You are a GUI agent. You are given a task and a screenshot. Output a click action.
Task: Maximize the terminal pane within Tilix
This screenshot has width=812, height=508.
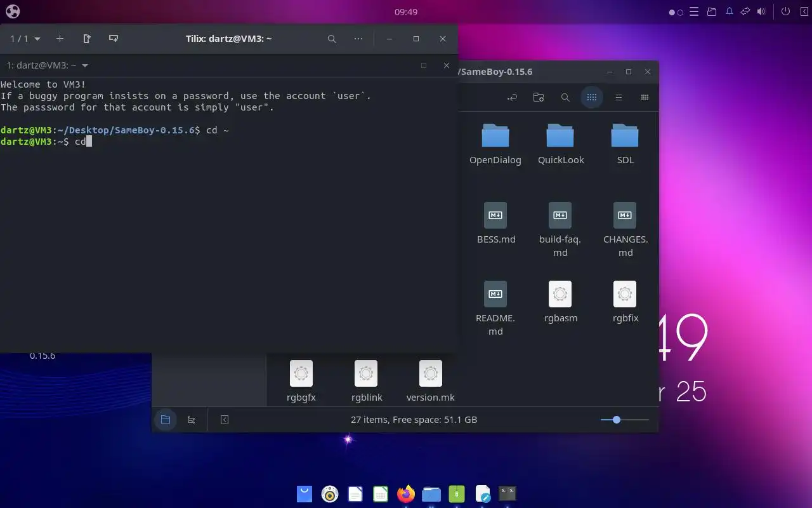click(424, 65)
